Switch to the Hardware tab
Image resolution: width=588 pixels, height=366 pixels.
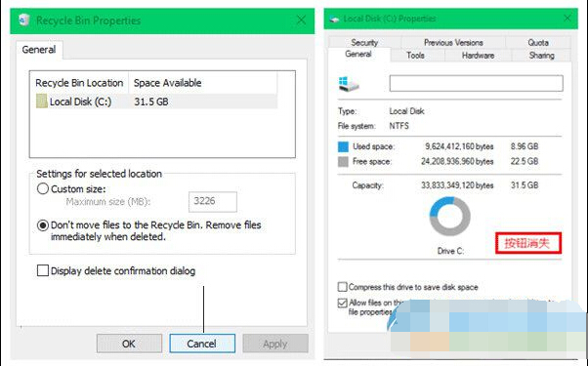(x=479, y=56)
